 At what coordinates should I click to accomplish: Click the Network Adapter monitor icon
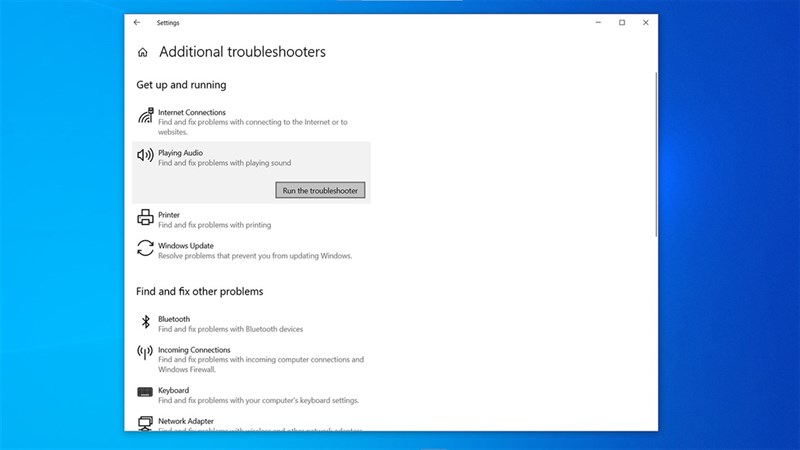click(x=145, y=423)
